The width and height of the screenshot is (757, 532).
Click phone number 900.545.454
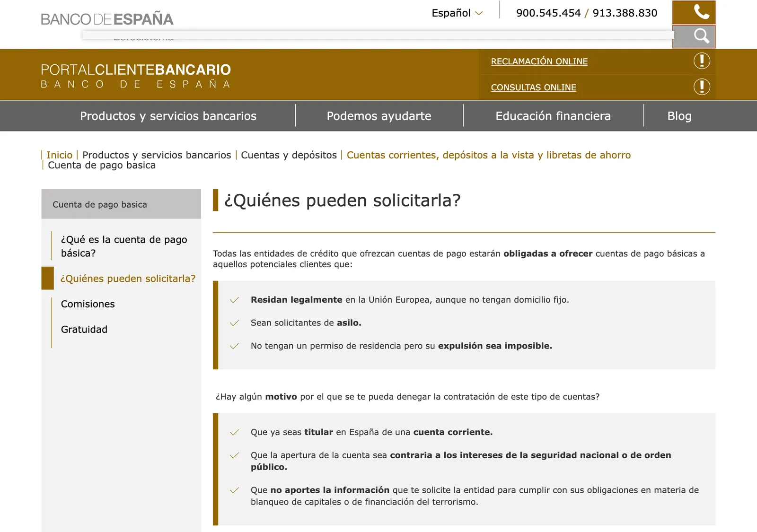[x=548, y=13]
